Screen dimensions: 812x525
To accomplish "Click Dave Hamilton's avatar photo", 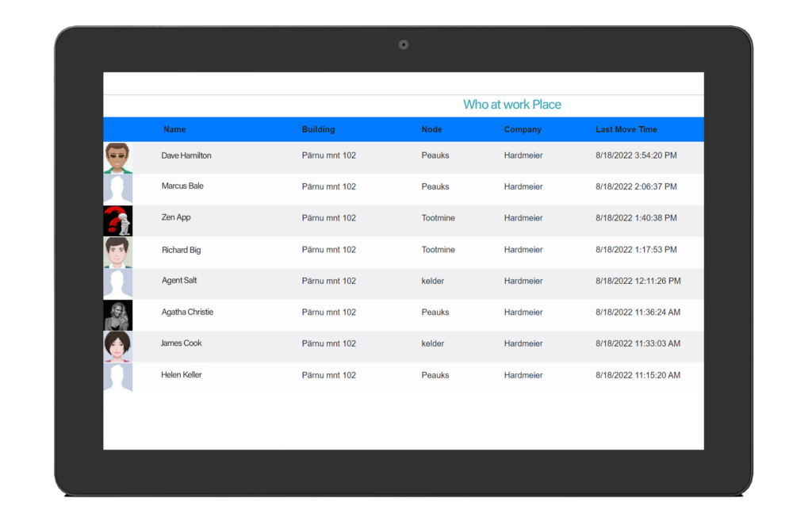I will coord(118,158).
